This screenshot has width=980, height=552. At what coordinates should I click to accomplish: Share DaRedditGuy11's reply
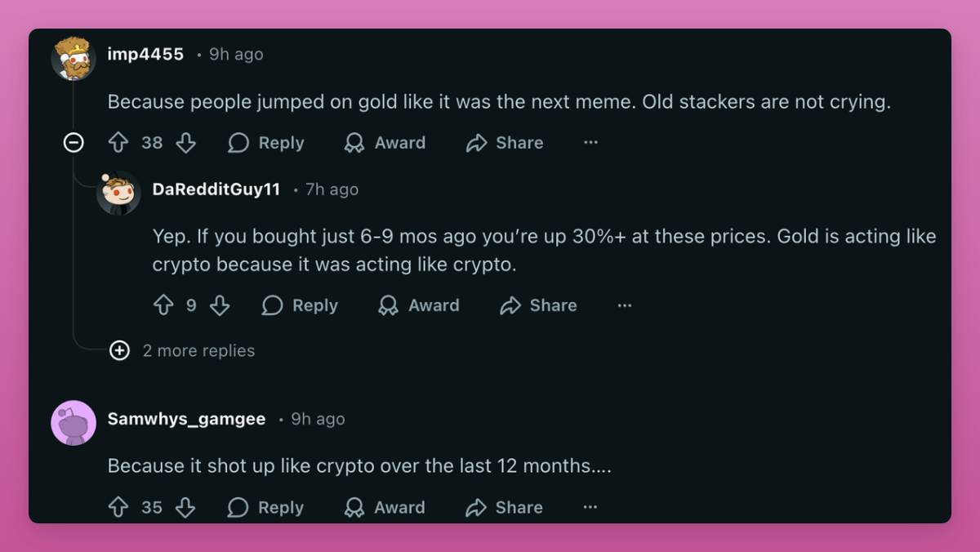(x=538, y=305)
